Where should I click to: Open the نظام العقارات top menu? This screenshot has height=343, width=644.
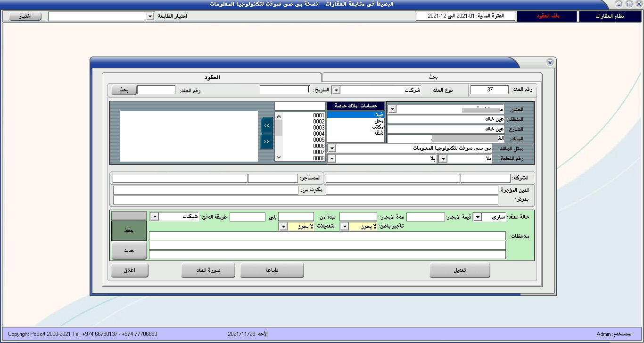610,16
